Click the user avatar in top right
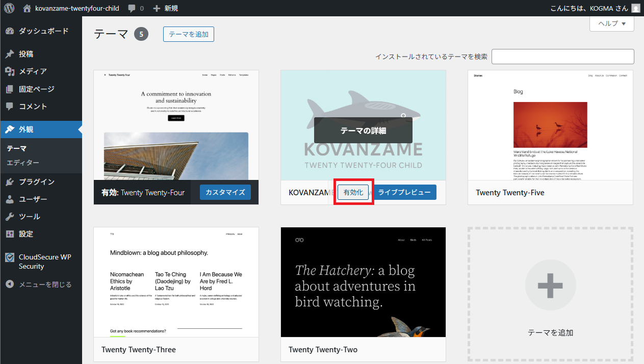Viewport: 644px width, 364px height. coord(635,8)
